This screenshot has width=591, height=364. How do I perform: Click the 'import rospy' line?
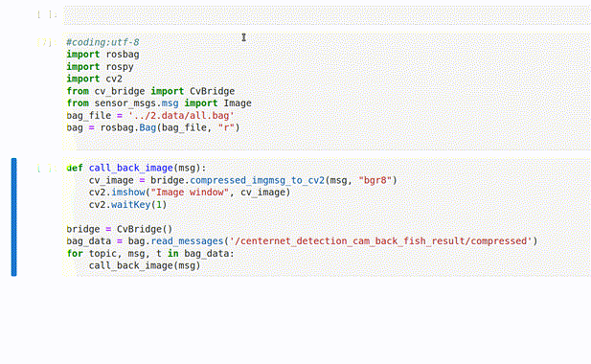tap(100, 67)
